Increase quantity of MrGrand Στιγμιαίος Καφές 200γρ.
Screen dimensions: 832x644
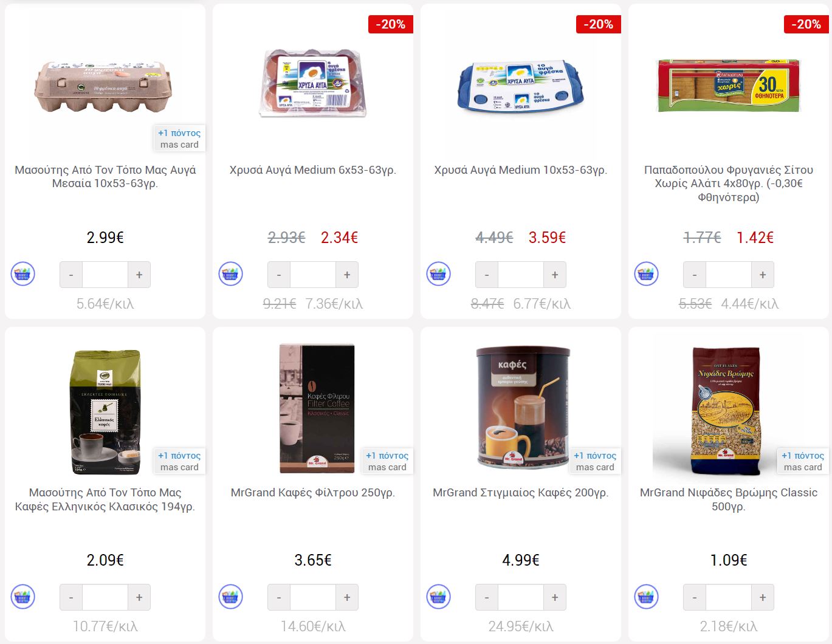pyautogui.click(x=555, y=597)
